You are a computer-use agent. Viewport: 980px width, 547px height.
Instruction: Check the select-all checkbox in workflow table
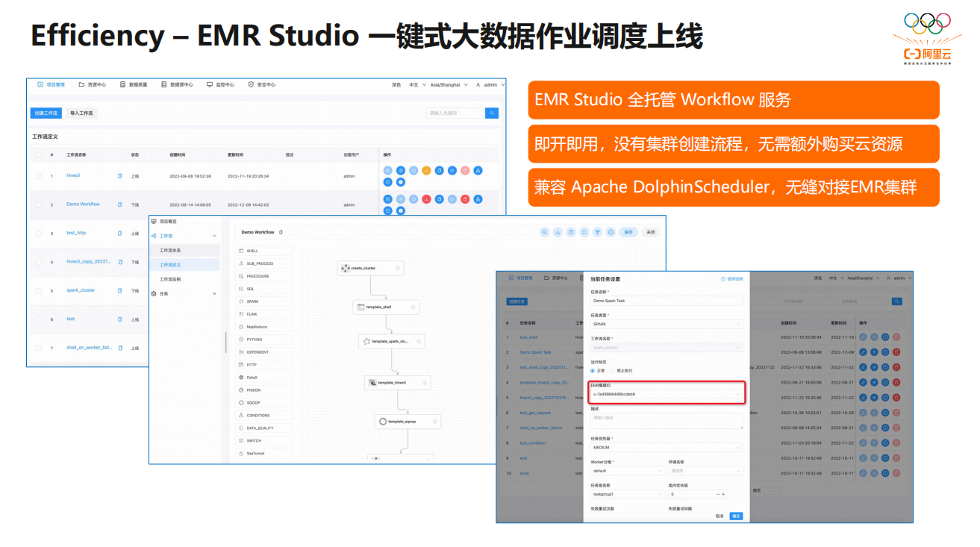click(37, 154)
